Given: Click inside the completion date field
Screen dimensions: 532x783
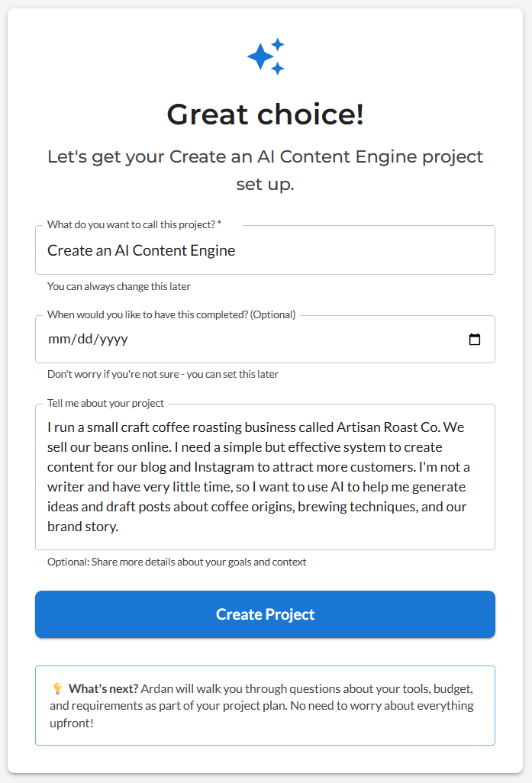Looking at the screenshot, I should click(229, 339).
